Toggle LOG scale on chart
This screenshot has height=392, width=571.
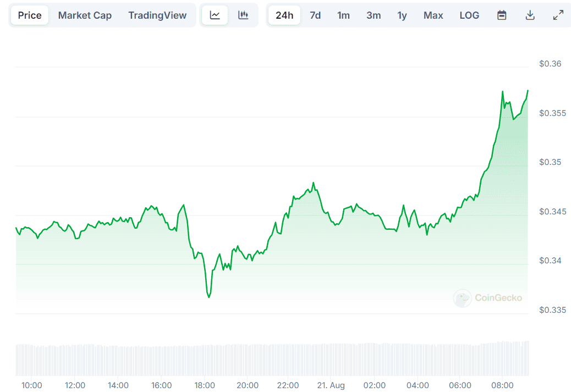coord(469,15)
